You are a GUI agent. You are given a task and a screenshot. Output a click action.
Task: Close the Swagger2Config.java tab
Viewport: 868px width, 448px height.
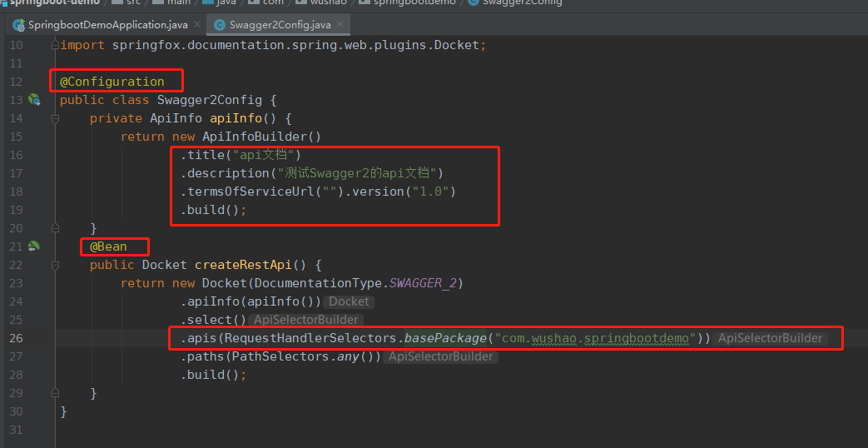coord(340,24)
